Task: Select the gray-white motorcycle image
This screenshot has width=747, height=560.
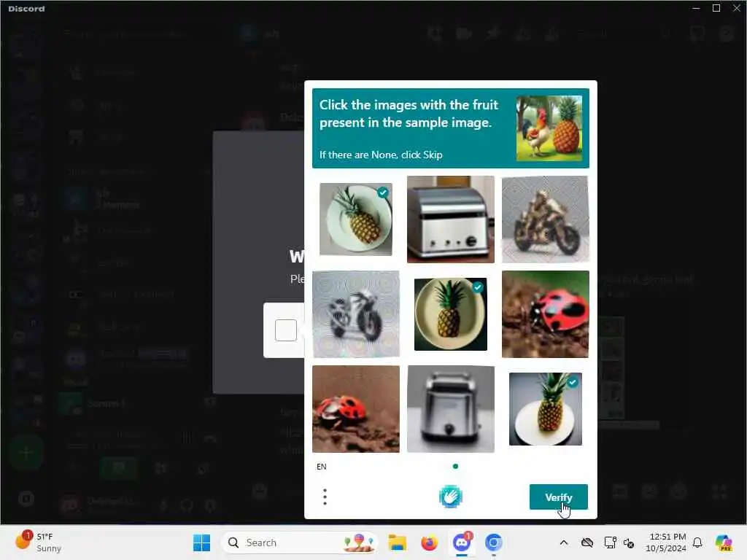Action: [356, 314]
